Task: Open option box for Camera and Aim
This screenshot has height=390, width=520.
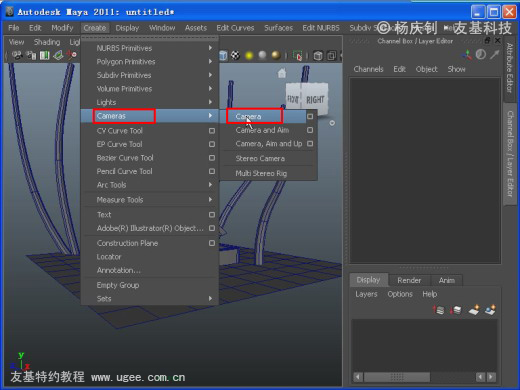Action: click(x=310, y=130)
